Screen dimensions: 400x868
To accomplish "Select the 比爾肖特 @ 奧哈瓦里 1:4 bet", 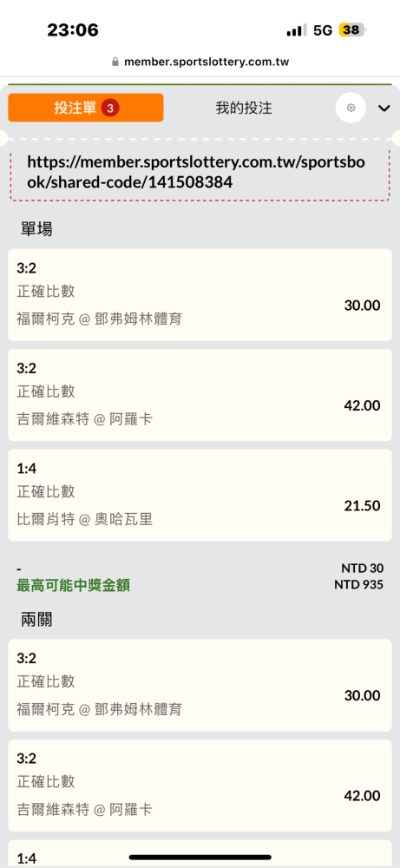I will 200,496.
